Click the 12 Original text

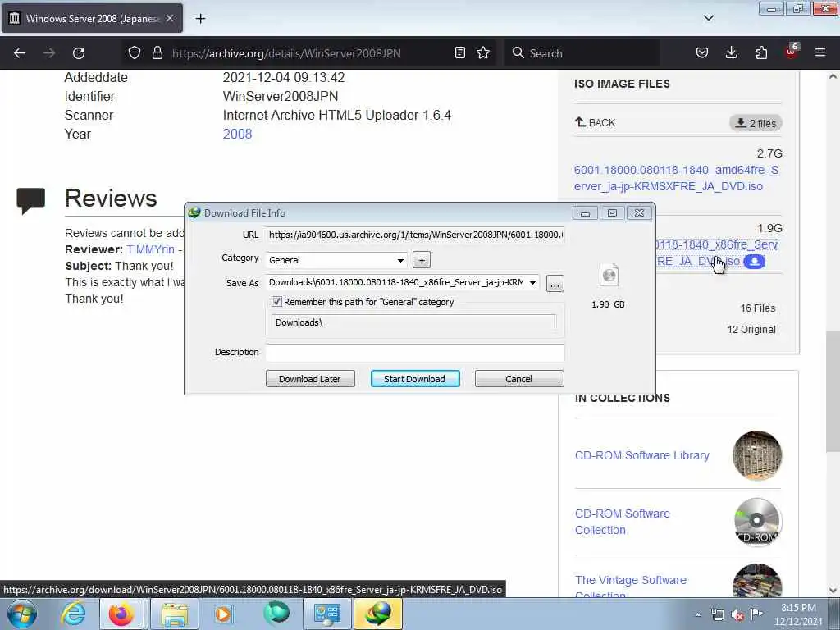click(751, 330)
